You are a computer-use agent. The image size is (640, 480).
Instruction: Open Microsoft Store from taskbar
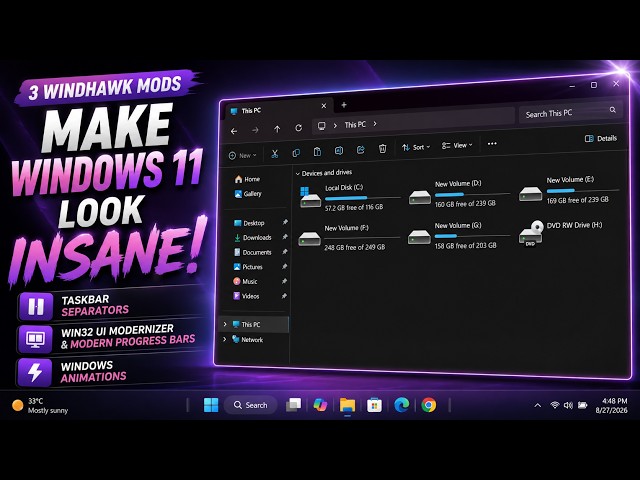[374, 405]
